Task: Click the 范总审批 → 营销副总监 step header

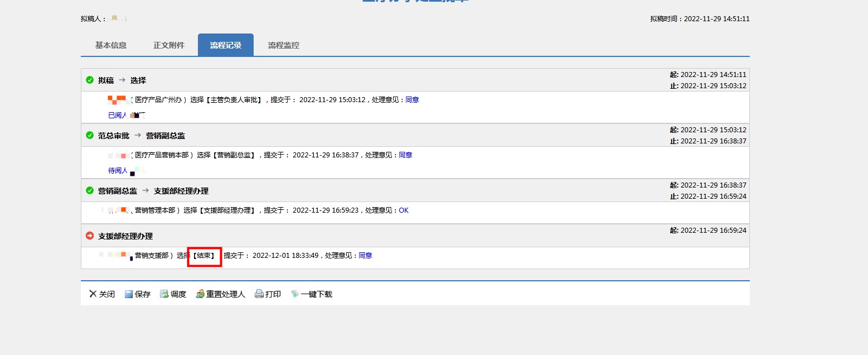Action: 142,136
